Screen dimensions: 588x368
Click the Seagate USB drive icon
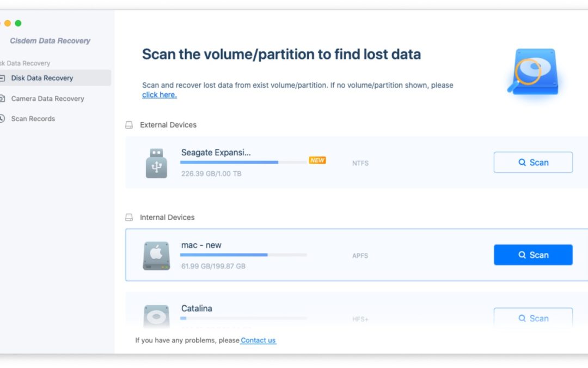(x=156, y=162)
